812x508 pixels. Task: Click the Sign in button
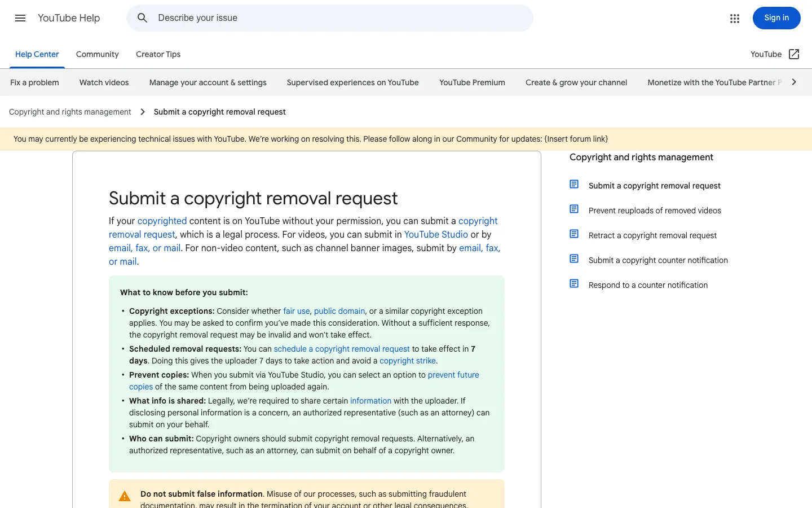776,18
